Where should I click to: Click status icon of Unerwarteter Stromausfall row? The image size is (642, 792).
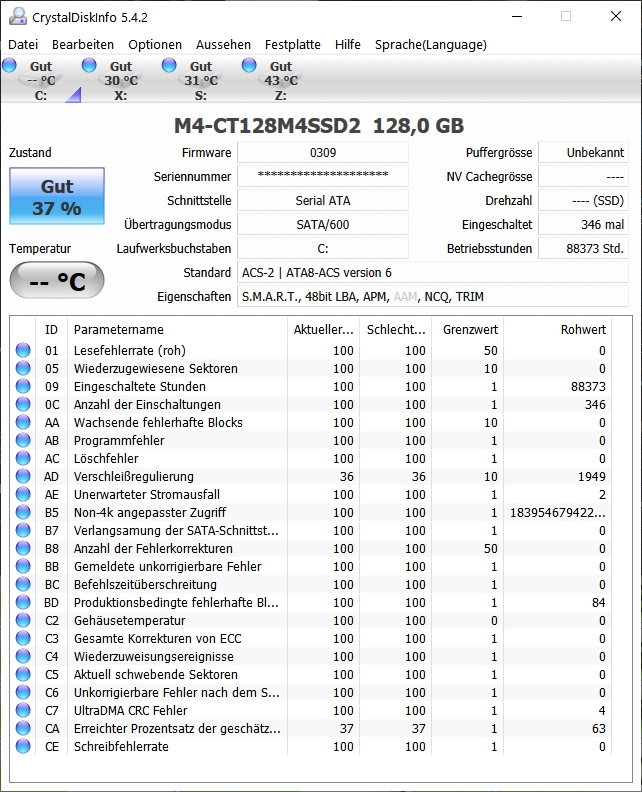(x=23, y=494)
